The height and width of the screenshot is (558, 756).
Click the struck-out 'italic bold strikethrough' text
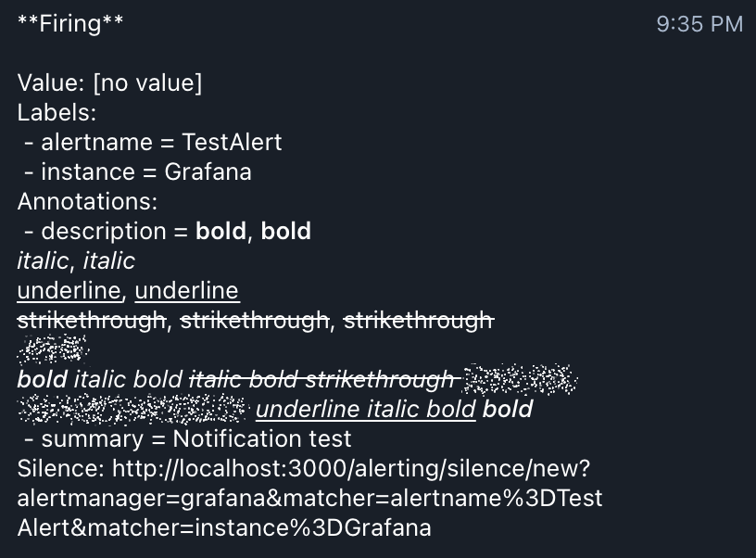pyautogui.click(x=321, y=379)
